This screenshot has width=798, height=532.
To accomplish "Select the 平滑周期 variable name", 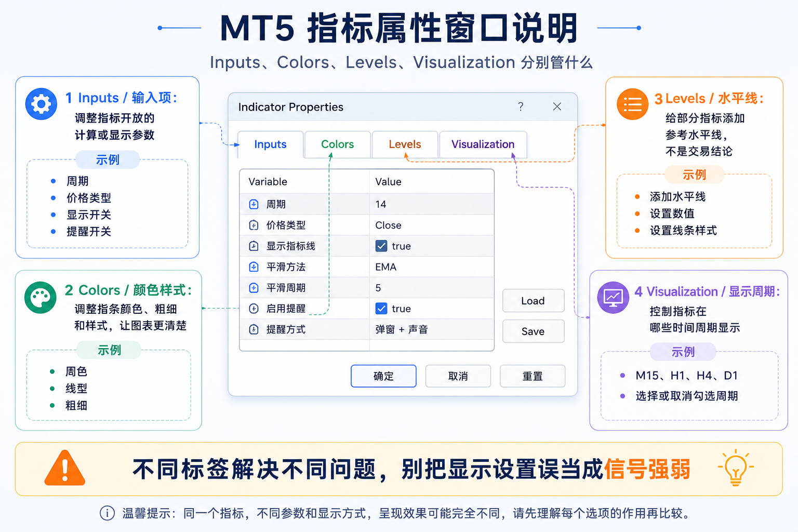I will [286, 287].
